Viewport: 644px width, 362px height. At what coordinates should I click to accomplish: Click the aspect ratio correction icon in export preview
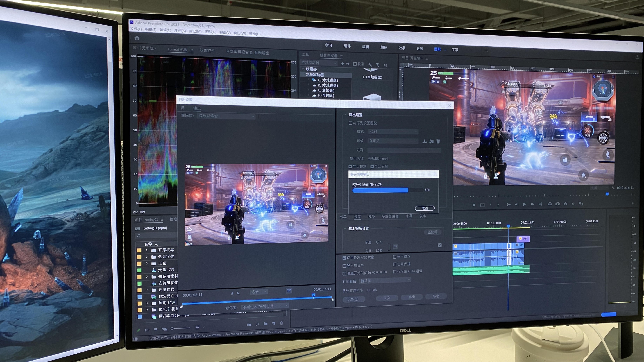coord(289,291)
